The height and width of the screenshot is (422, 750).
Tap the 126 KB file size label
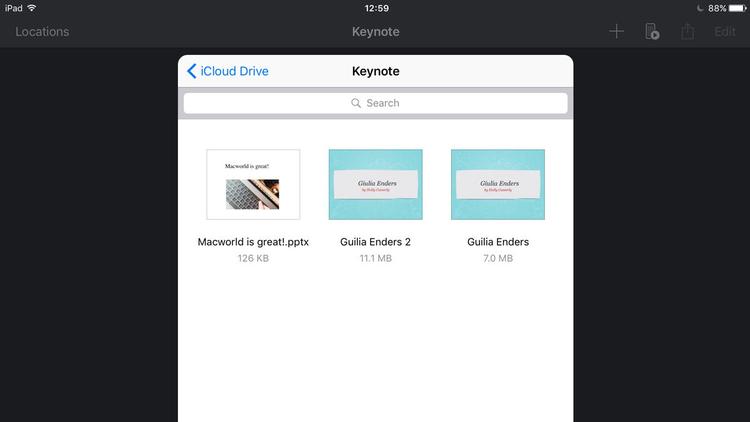pyautogui.click(x=254, y=258)
